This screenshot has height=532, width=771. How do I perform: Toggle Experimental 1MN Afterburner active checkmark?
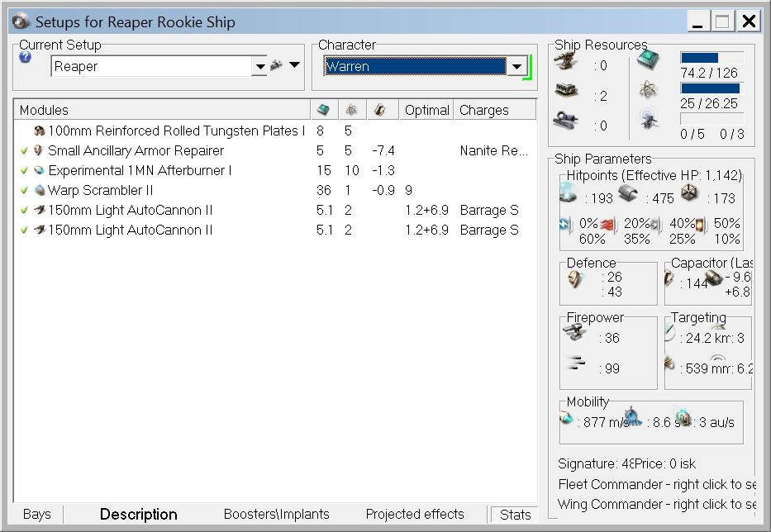[24, 171]
